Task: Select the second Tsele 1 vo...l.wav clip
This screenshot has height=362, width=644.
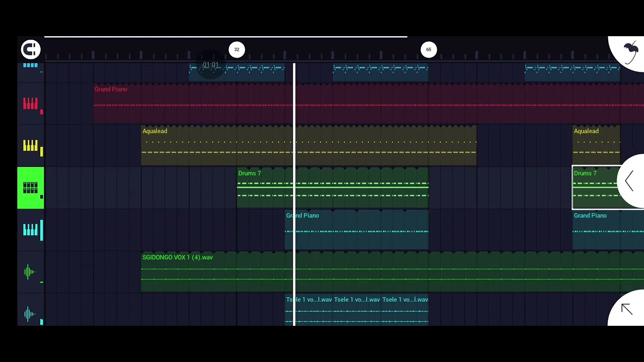Action: point(357,310)
